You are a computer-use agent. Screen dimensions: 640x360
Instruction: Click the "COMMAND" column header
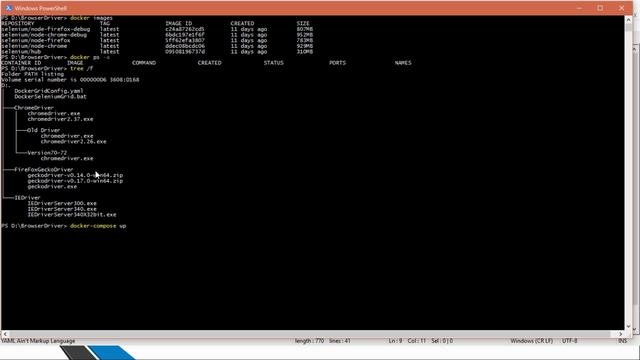(x=144, y=63)
